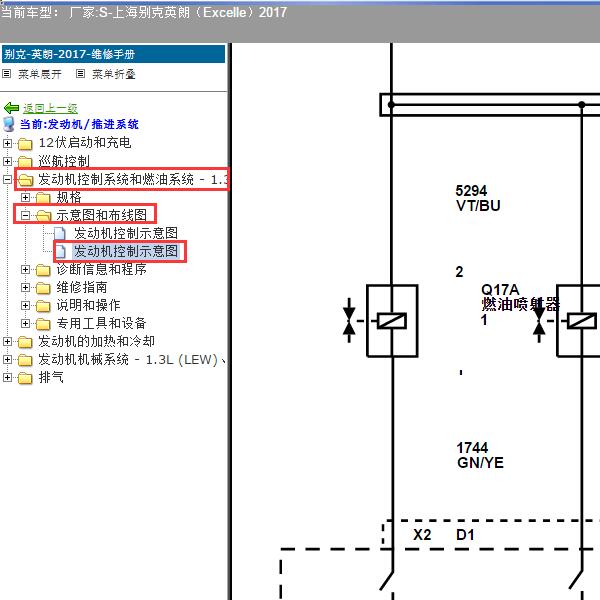The image size is (600, 600).
Task: Click the left fuel injector coil symbol
Action: point(392,321)
